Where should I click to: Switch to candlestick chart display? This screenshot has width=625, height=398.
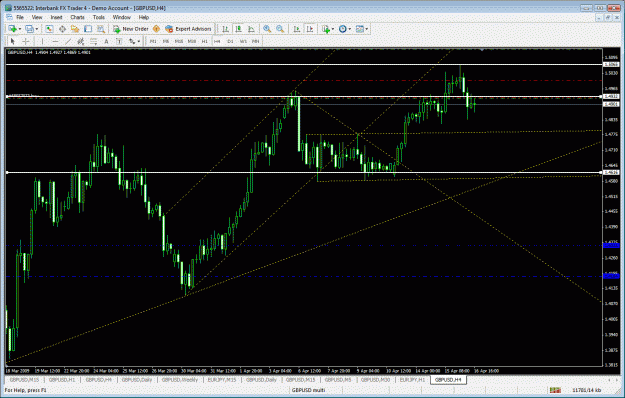(x=238, y=29)
